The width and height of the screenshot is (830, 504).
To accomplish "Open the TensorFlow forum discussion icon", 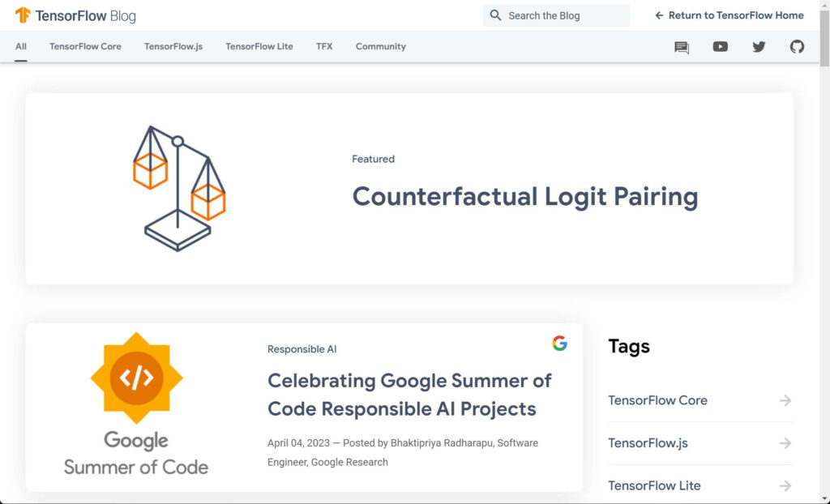I will 681,47.
